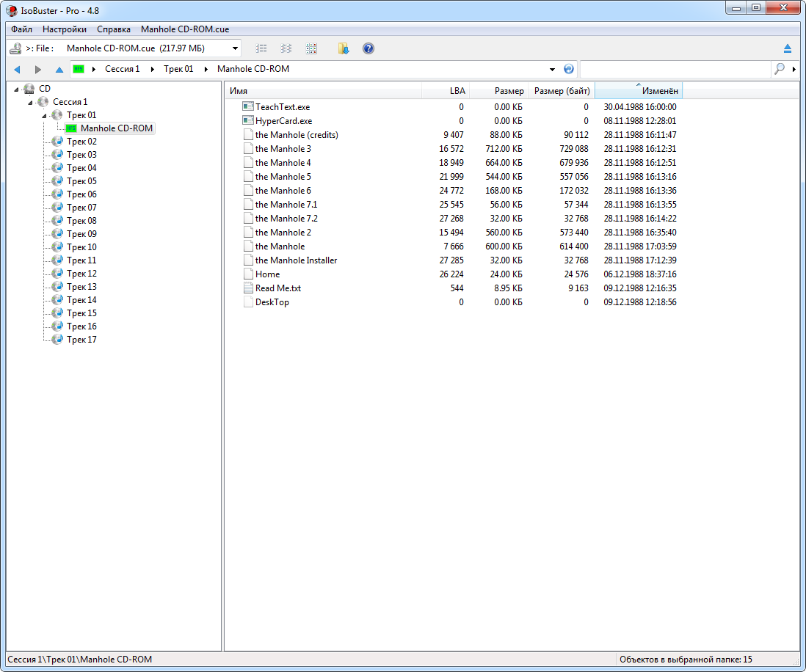Select file the Manhole 3

[283, 148]
